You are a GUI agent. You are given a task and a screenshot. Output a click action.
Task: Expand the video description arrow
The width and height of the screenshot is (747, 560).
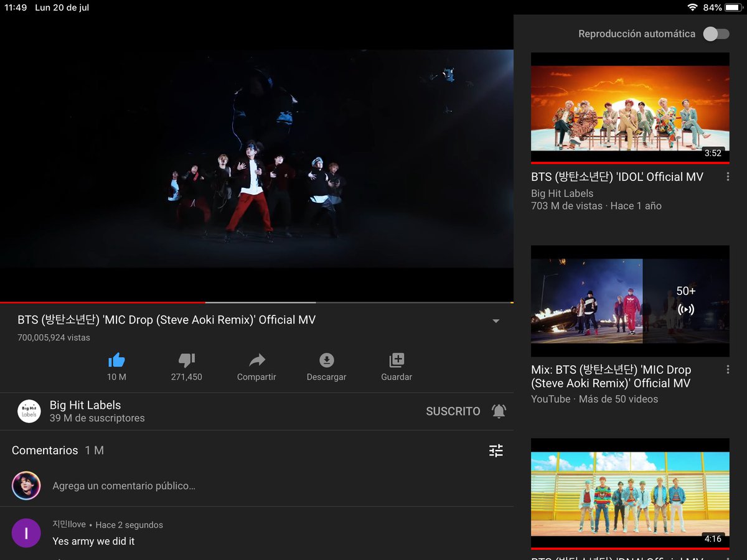click(x=496, y=321)
